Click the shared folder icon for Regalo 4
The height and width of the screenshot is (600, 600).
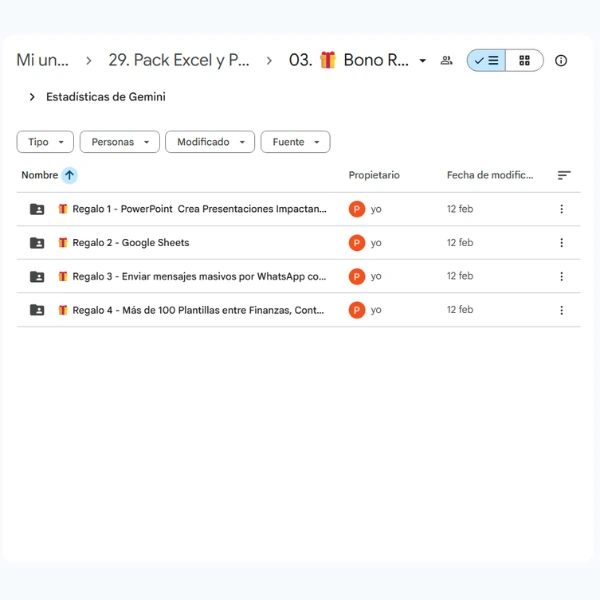coord(37,310)
